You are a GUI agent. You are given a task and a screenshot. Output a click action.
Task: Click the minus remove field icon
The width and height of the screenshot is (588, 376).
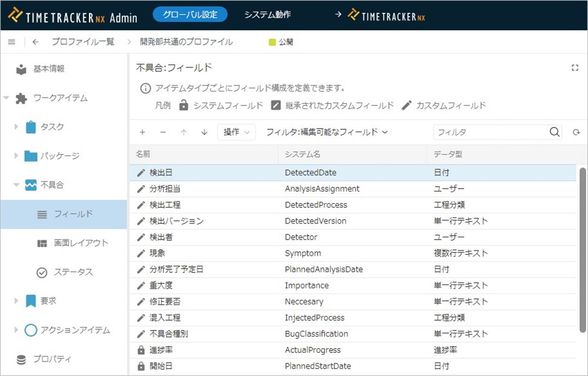[x=162, y=132]
